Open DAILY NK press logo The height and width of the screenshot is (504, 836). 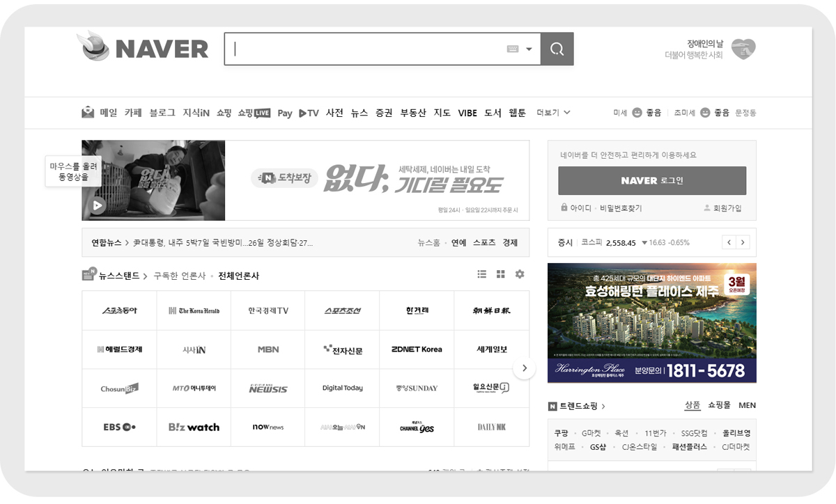click(x=492, y=427)
